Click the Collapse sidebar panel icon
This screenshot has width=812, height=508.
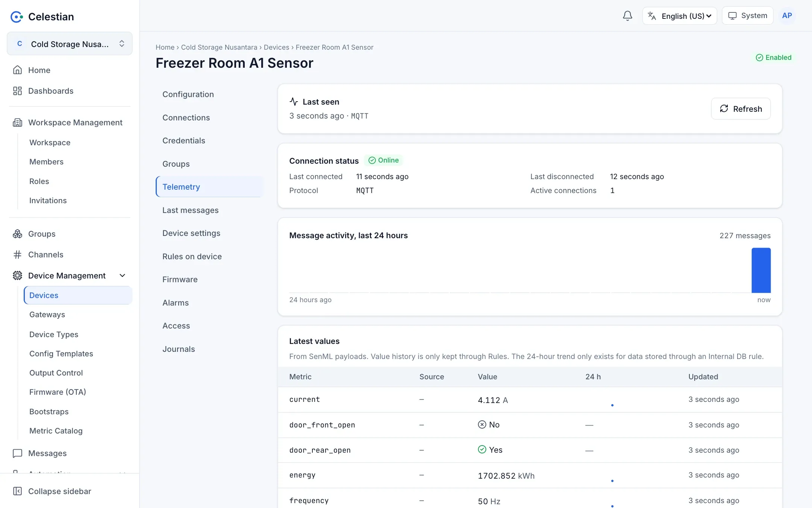pos(17,491)
